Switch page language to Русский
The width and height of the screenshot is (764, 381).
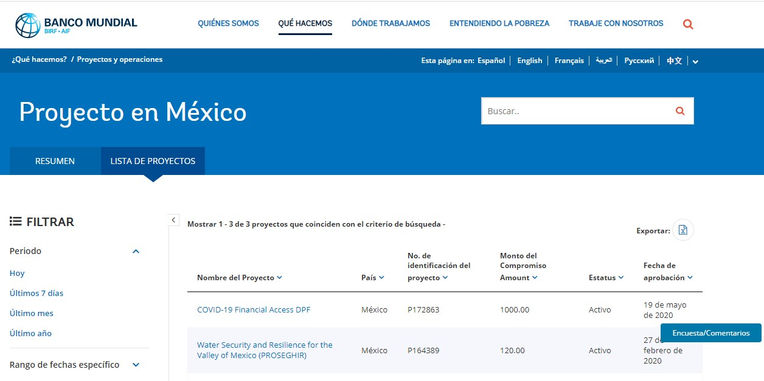[639, 61]
